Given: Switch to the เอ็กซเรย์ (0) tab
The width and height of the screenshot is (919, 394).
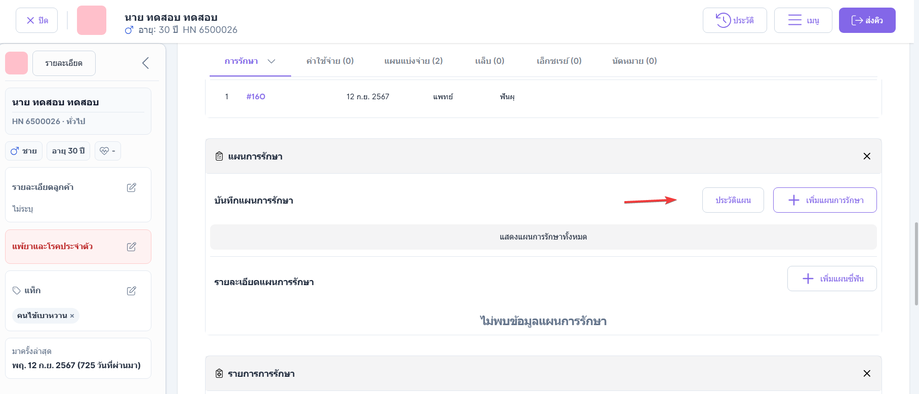Looking at the screenshot, I should (x=559, y=61).
